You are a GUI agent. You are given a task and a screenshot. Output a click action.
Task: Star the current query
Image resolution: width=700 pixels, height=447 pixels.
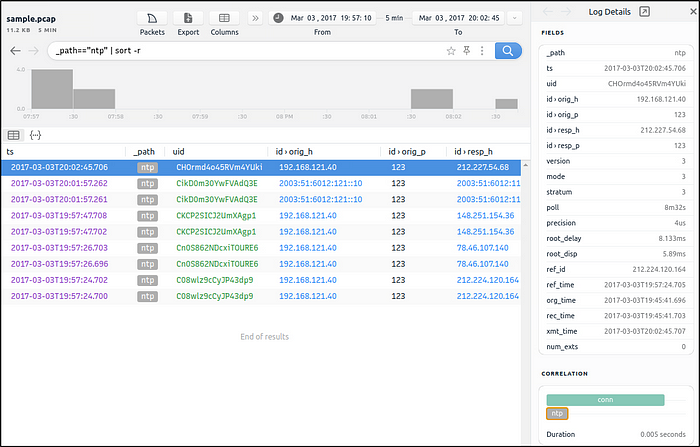pyautogui.click(x=451, y=50)
